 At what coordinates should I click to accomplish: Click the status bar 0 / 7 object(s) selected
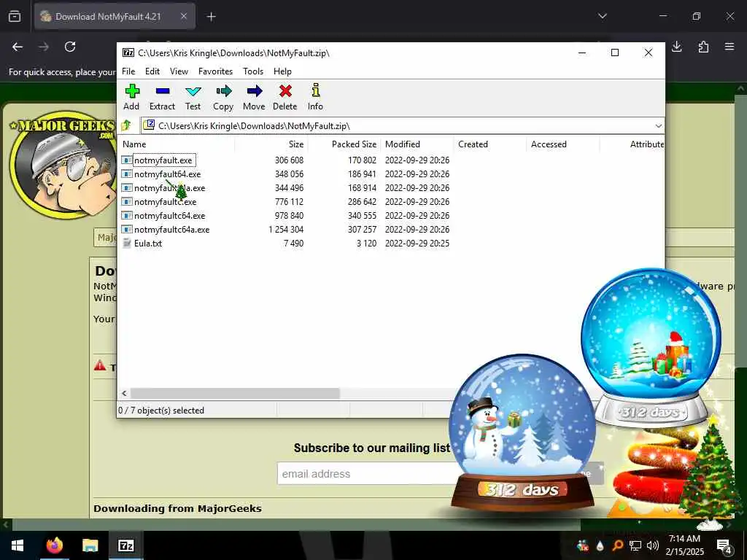[x=161, y=410]
